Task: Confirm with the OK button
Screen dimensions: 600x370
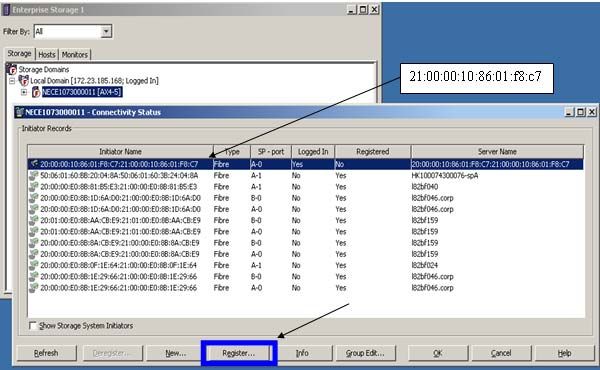Action: (x=438, y=353)
